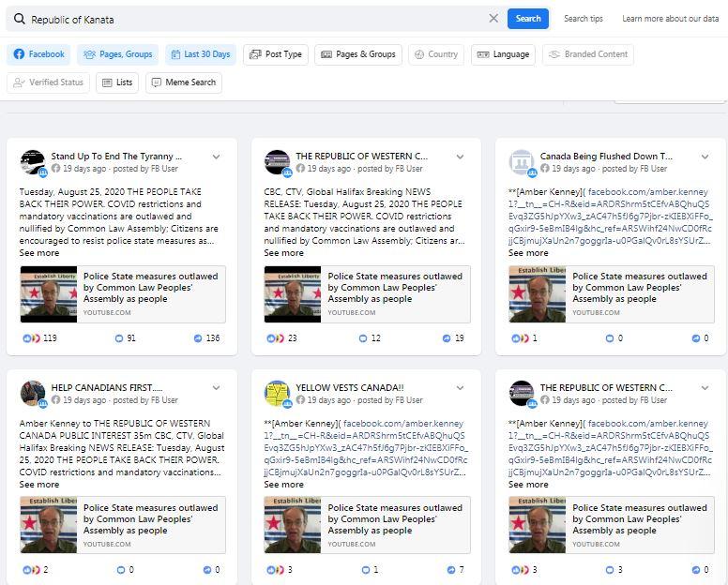Click YELLOW VESTS CANADA group avatar
The height and width of the screenshot is (585, 728).
tap(277, 393)
